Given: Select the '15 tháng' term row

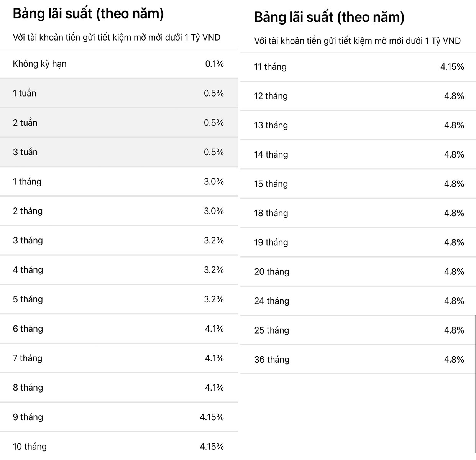Looking at the screenshot, I should (358, 184).
